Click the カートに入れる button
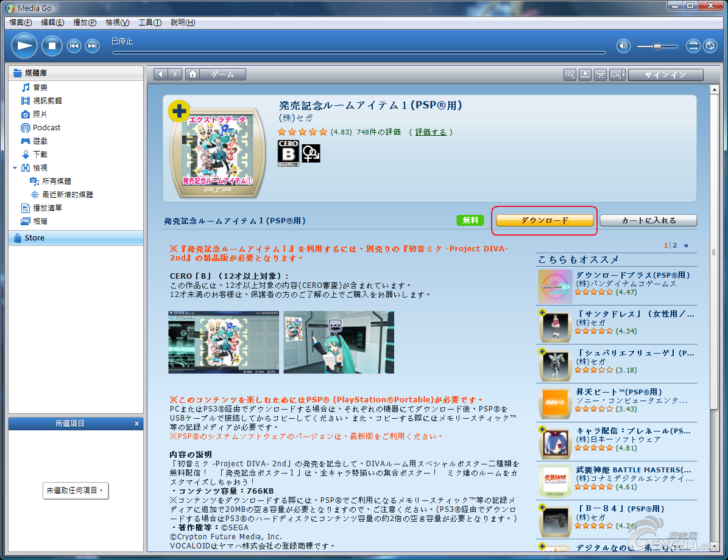Image resolution: width=728 pixels, height=560 pixels. (648, 220)
